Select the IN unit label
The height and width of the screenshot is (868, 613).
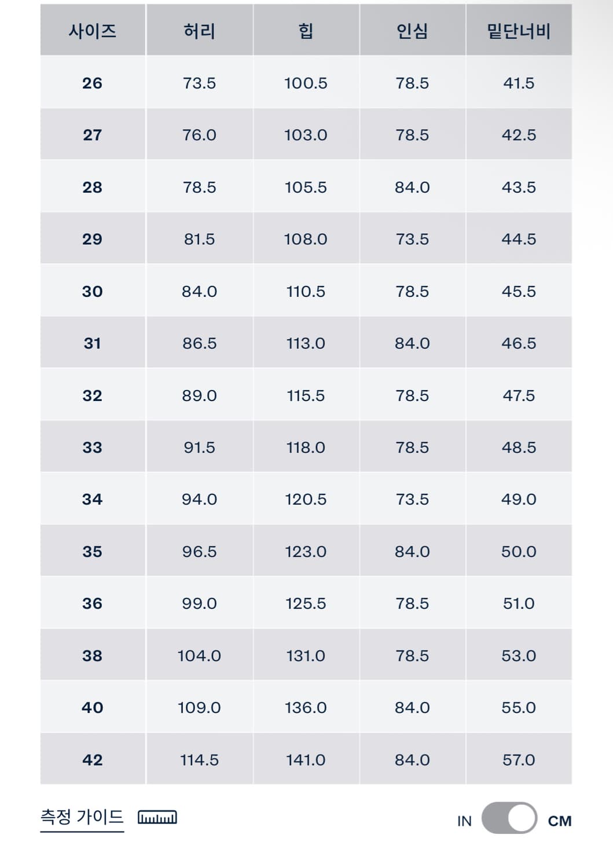[x=464, y=821]
